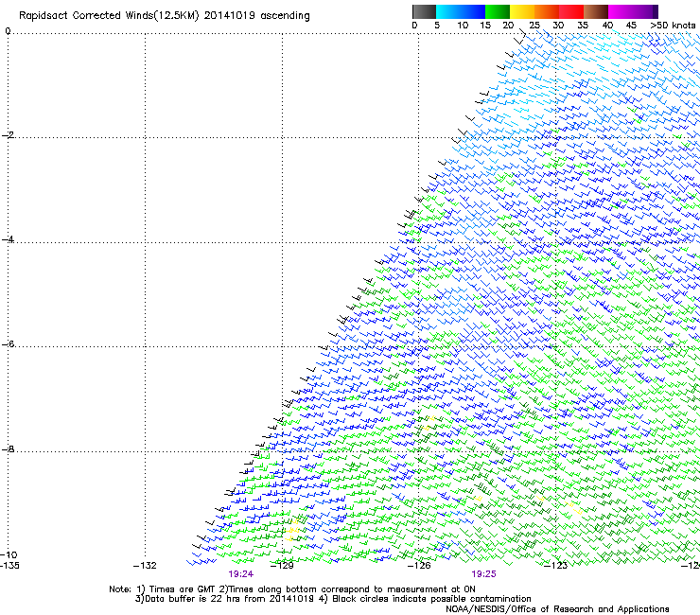
Task: Click the legend tick label 10
Action: click(x=463, y=26)
